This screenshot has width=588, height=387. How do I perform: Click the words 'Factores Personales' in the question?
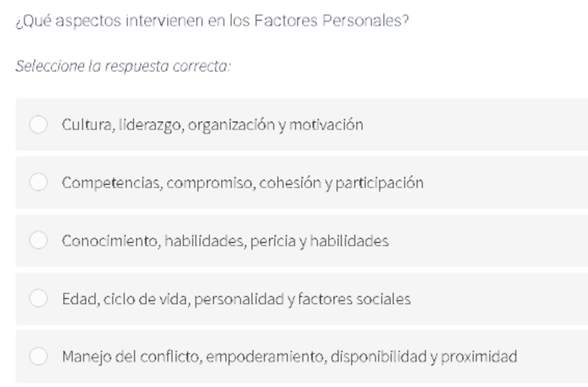tap(332, 21)
